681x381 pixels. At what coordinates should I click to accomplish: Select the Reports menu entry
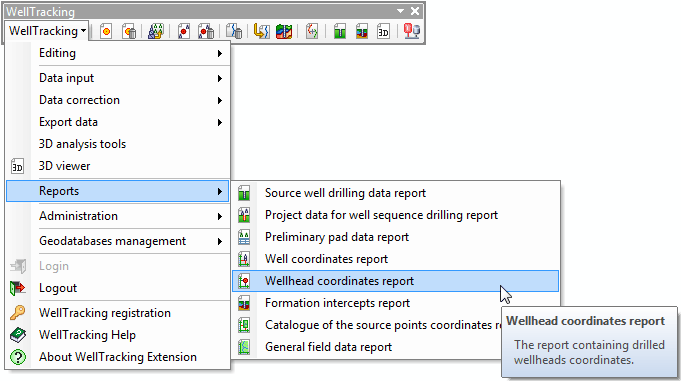pos(118,191)
